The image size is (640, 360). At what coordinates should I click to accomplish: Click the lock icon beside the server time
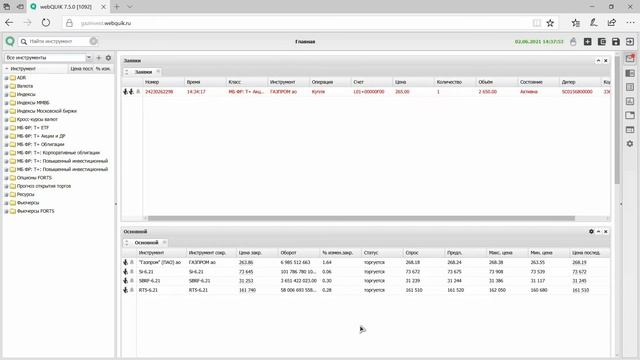click(x=573, y=42)
